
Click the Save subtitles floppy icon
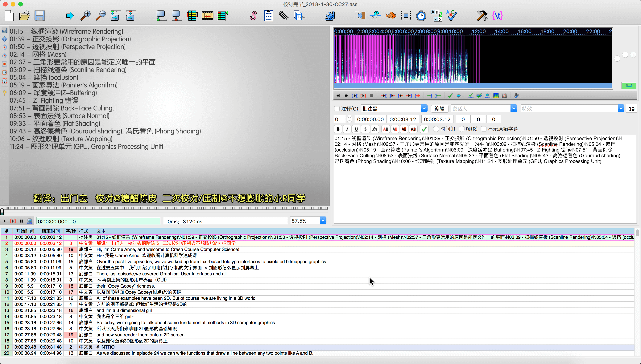39,16
